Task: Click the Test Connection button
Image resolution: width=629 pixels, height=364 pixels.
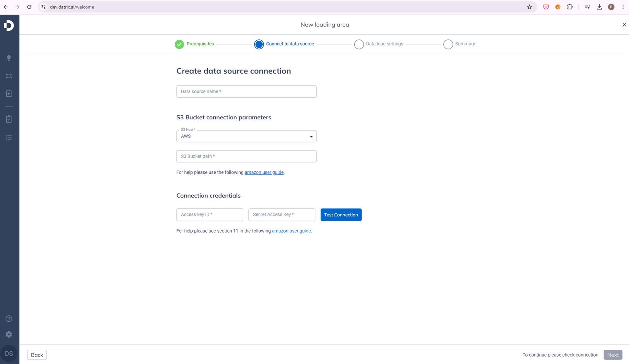Action: [x=341, y=215]
